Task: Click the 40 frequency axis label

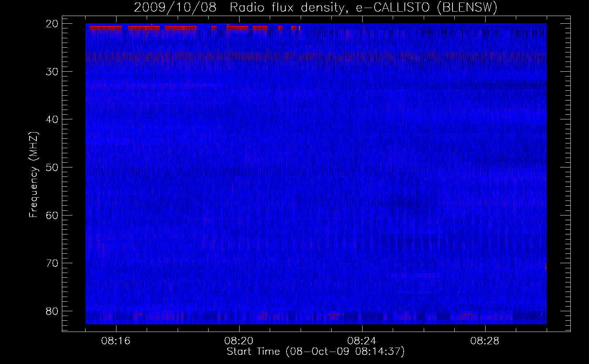Action: (52, 119)
